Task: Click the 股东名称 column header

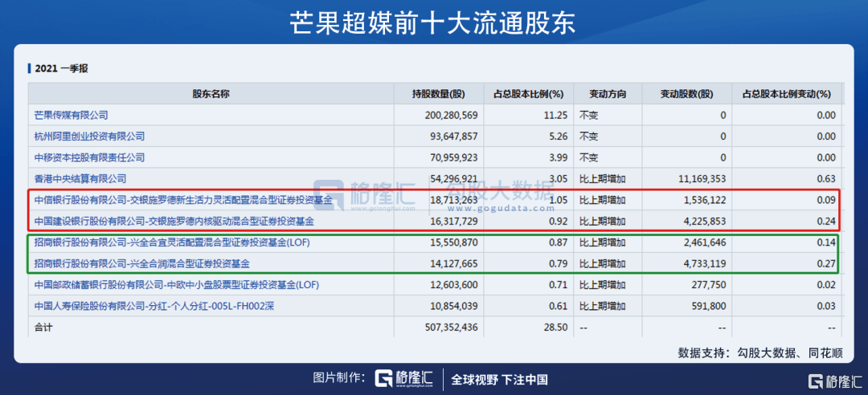Action: (211, 94)
